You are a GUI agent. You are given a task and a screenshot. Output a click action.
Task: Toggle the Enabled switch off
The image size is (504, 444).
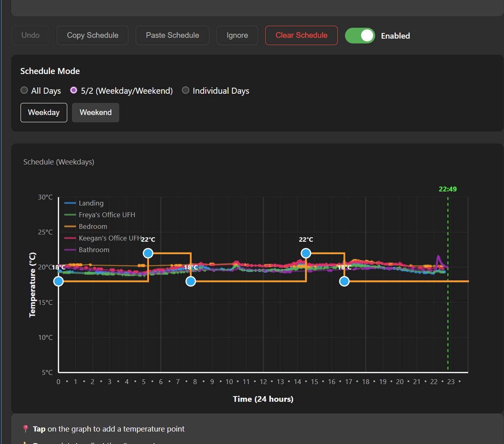pos(360,36)
